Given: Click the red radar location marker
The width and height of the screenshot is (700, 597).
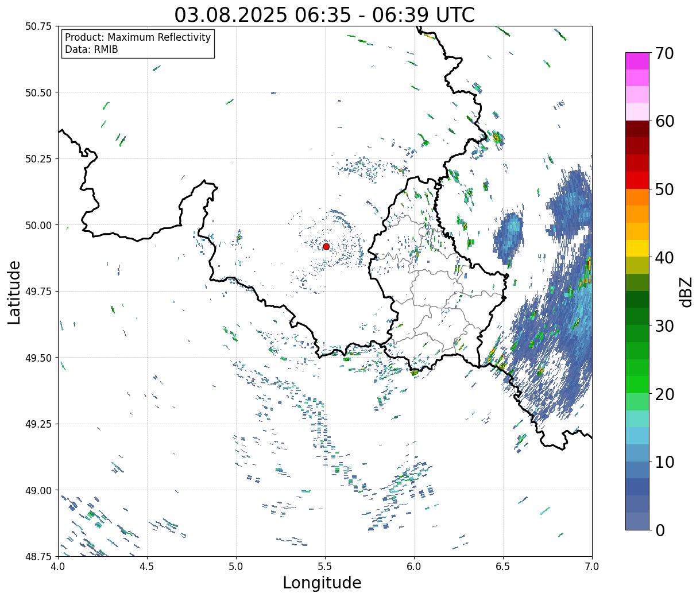Looking at the screenshot, I should 326,246.
